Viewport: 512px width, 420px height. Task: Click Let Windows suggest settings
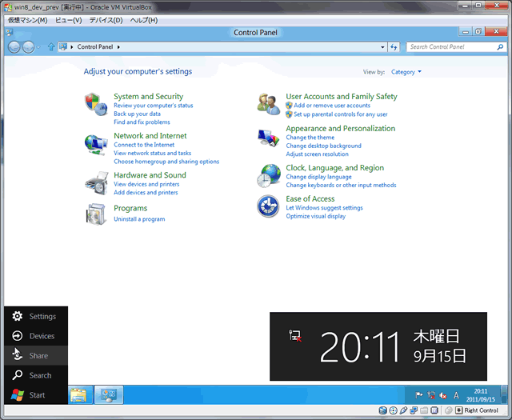coord(324,208)
